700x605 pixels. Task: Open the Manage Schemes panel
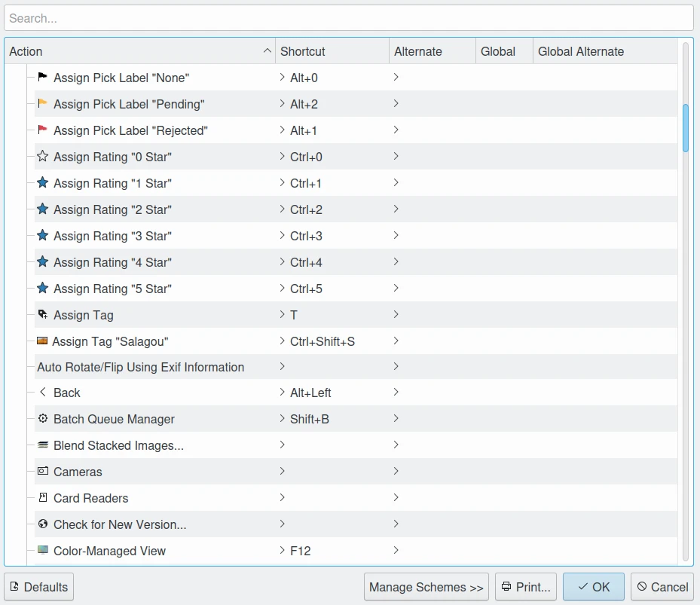426,587
